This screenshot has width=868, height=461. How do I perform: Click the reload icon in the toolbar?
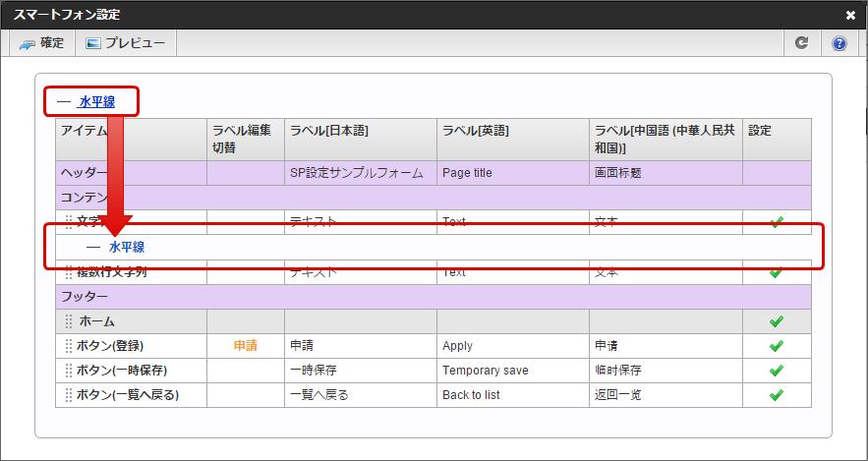click(x=802, y=43)
